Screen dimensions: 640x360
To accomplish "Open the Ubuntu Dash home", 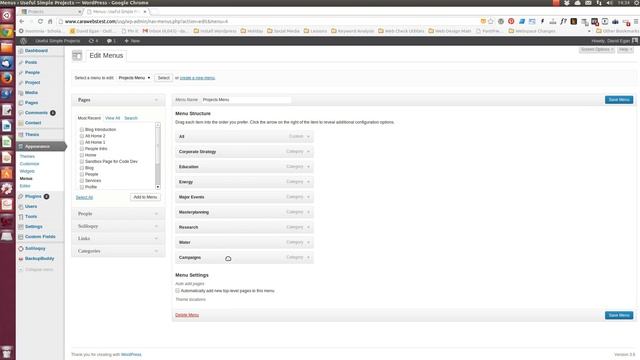I will 7,16.
